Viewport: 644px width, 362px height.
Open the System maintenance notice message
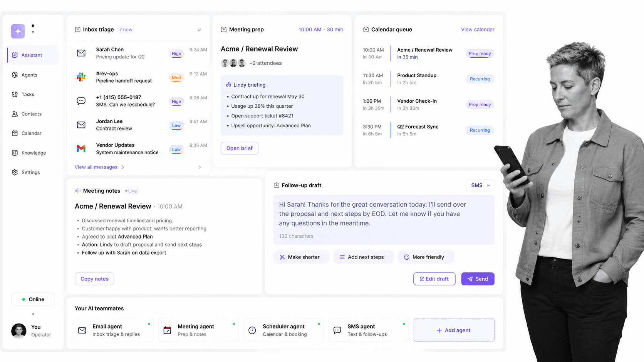coord(127,152)
